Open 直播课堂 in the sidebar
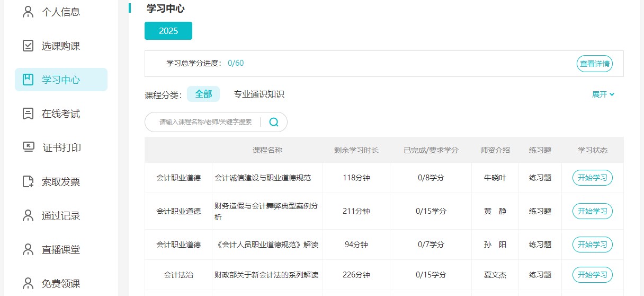This screenshot has width=644, height=296. [x=61, y=249]
